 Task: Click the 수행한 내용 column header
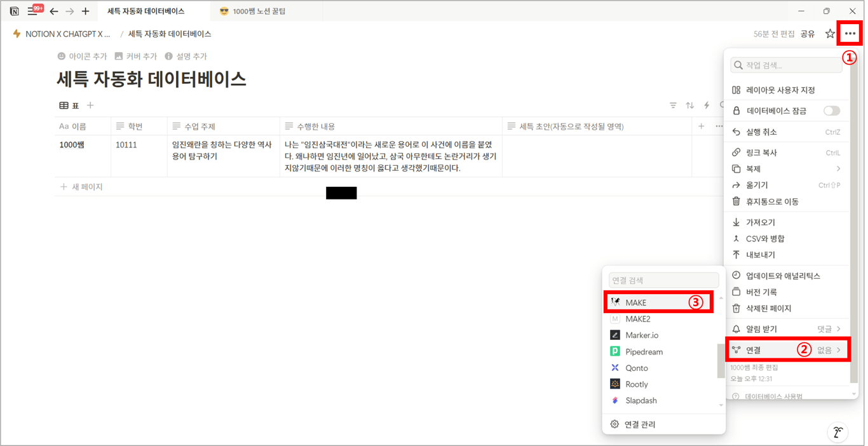click(x=391, y=126)
